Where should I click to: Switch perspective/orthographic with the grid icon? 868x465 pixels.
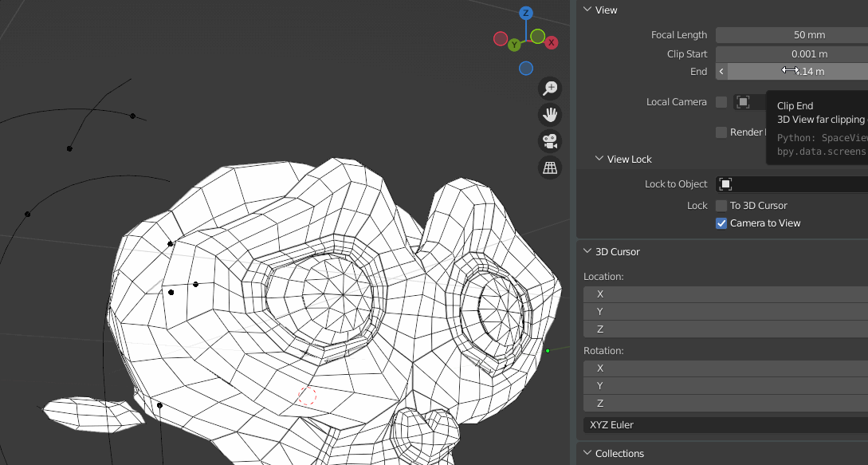click(x=550, y=168)
